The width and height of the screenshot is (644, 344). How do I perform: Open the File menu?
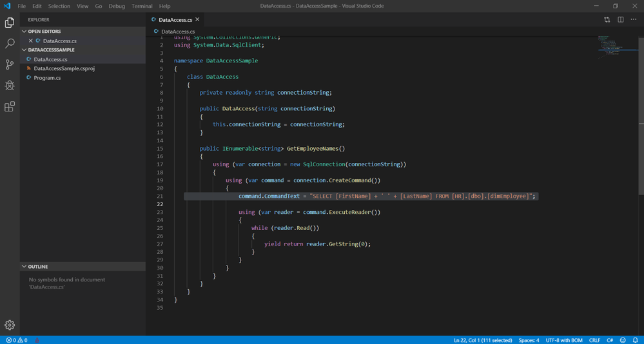pyautogui.click(x=21, y=6)
